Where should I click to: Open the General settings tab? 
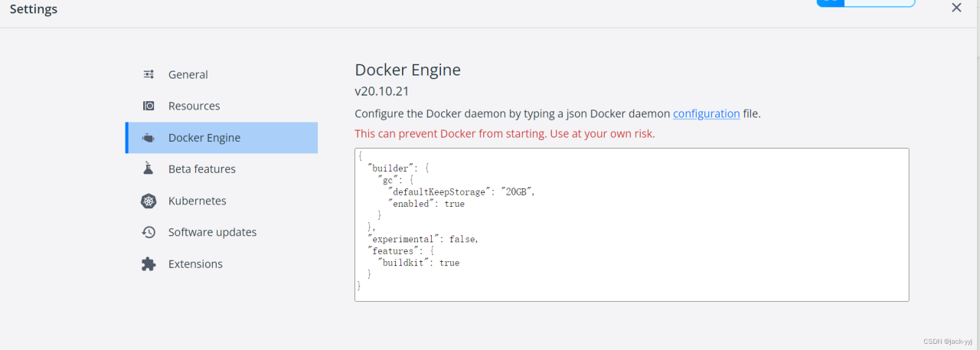tap(221, 74)
